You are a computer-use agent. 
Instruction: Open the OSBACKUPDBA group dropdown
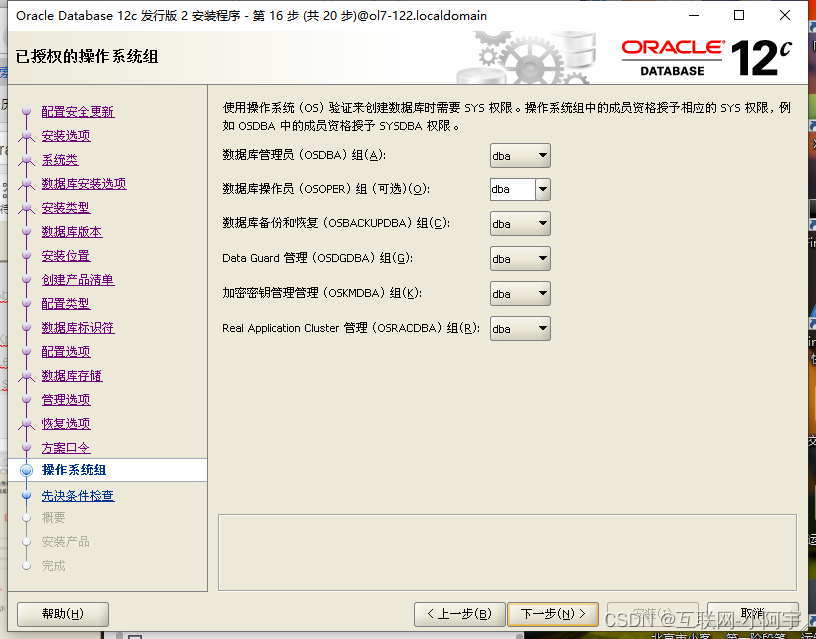(x=520, y=224)
